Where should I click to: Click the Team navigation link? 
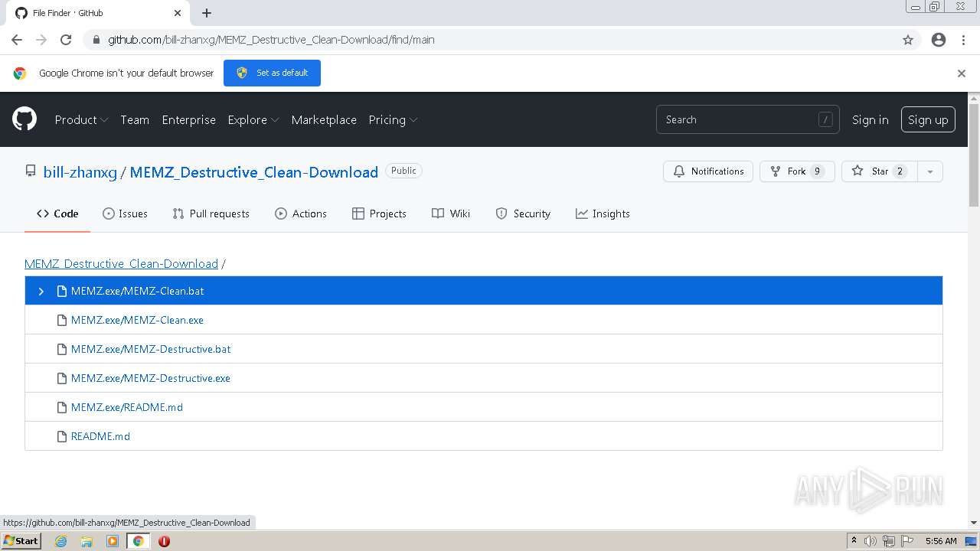coord(135,119)
